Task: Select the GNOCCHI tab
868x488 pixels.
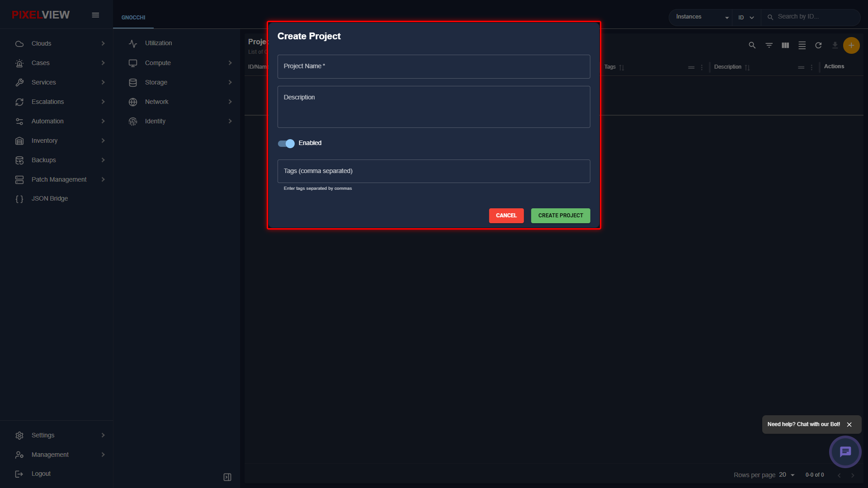Action: click(x=133, y=18)
